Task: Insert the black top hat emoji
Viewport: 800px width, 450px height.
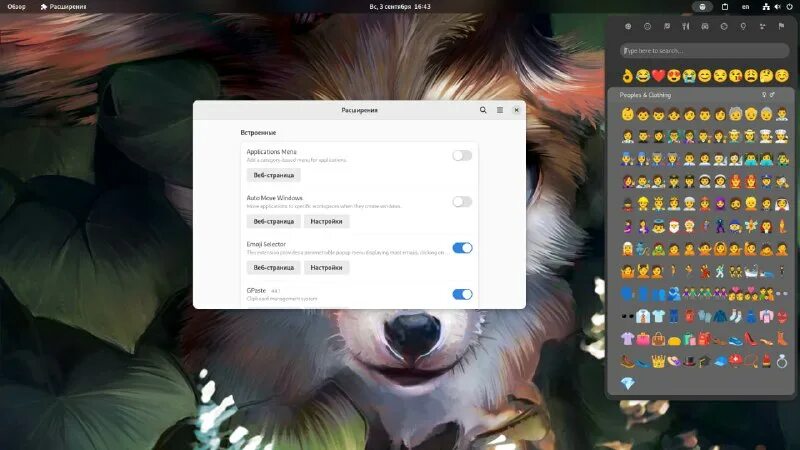Action: (689, 362)
